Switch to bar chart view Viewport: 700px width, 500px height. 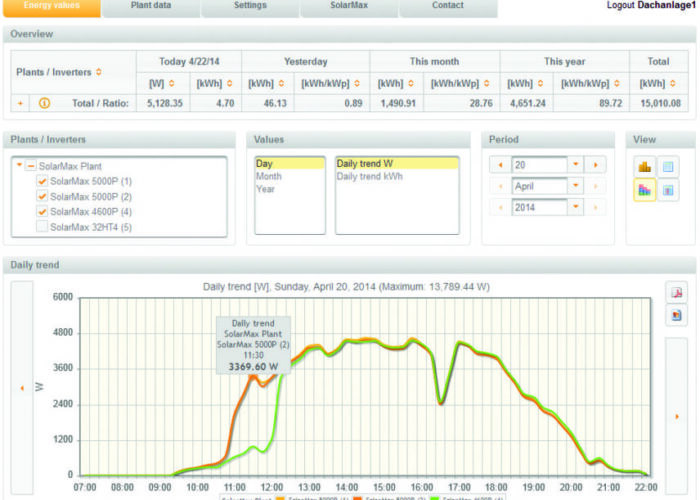tap(644, 167)
